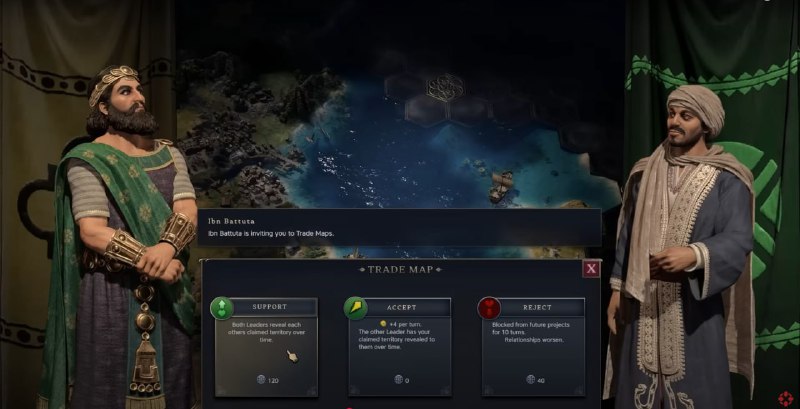Click the gold coin +4 per turn icon

pyautogui.click(x=383, y=324)
